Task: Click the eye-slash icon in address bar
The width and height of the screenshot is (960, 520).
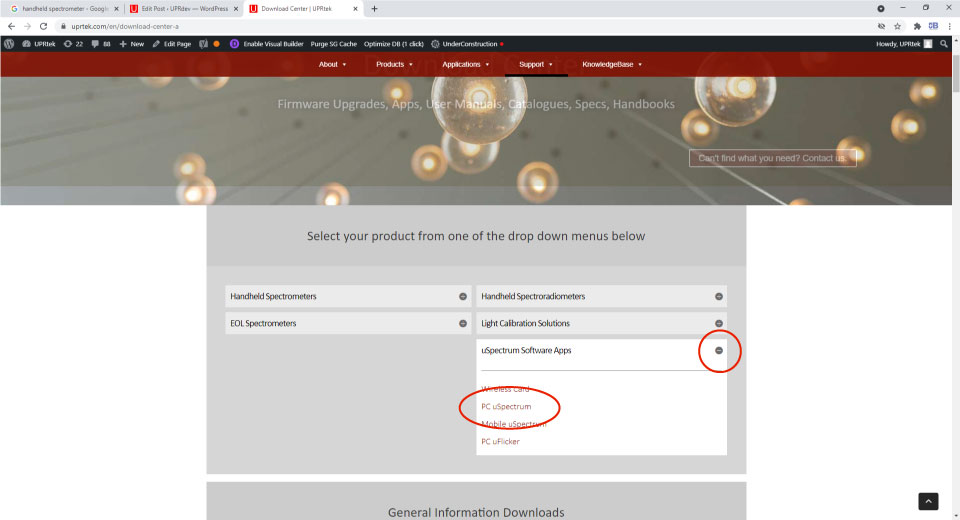Action: pos(881,26)
